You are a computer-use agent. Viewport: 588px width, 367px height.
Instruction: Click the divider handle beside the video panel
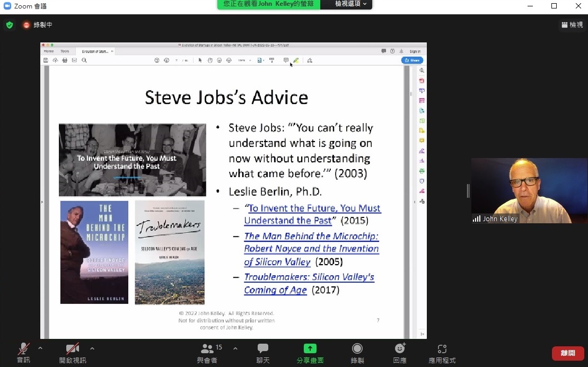tap(468, 191)
